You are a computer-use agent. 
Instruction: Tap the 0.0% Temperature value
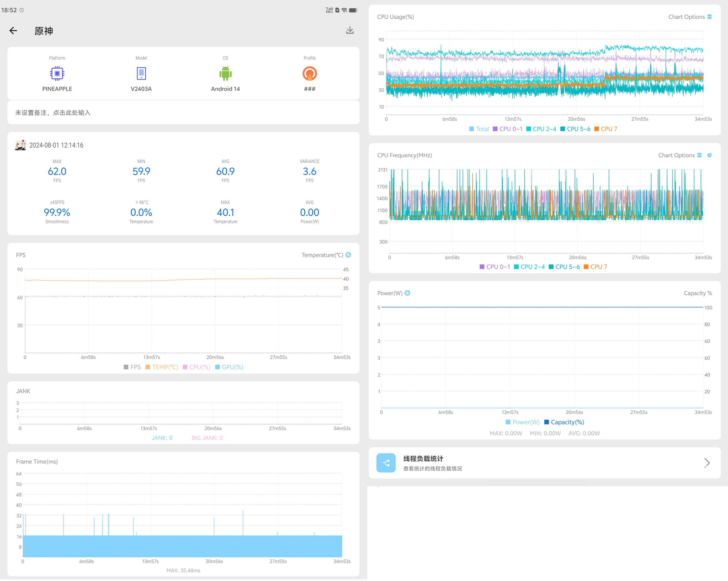coord(141,212)
